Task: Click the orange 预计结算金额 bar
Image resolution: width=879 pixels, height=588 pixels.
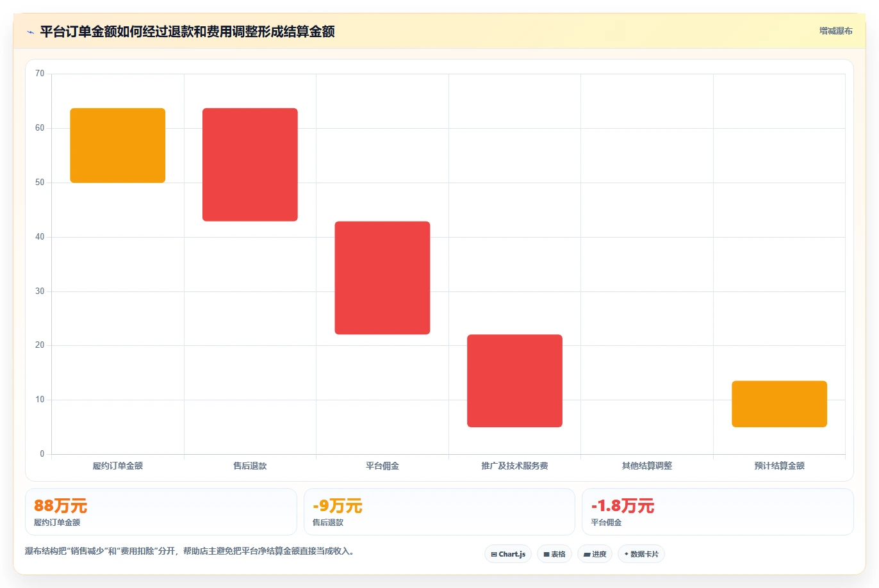Action: click(x=779, y=404)
